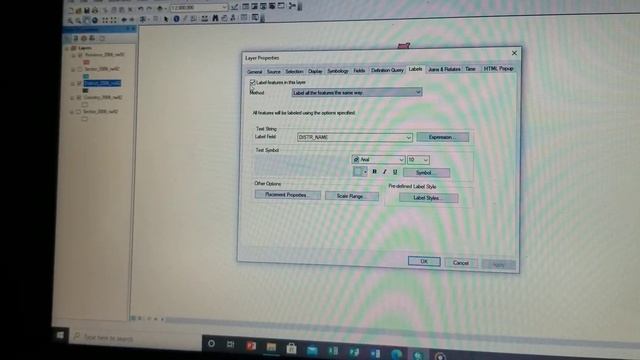Switch to the HTML Popup tab
The height and width of the screenshot is (360, 640).
(498, 69)
